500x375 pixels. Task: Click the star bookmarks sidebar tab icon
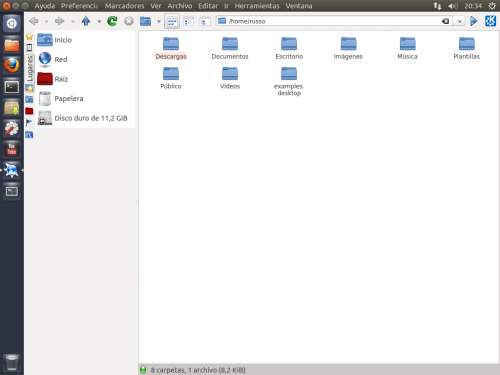pos(29,37)
